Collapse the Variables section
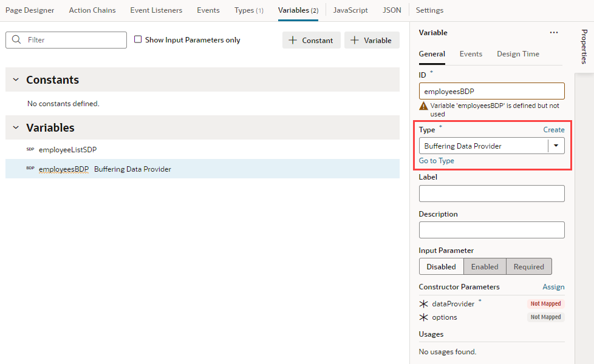Screen dimensions: 594x364 click(x=16, y=127)
